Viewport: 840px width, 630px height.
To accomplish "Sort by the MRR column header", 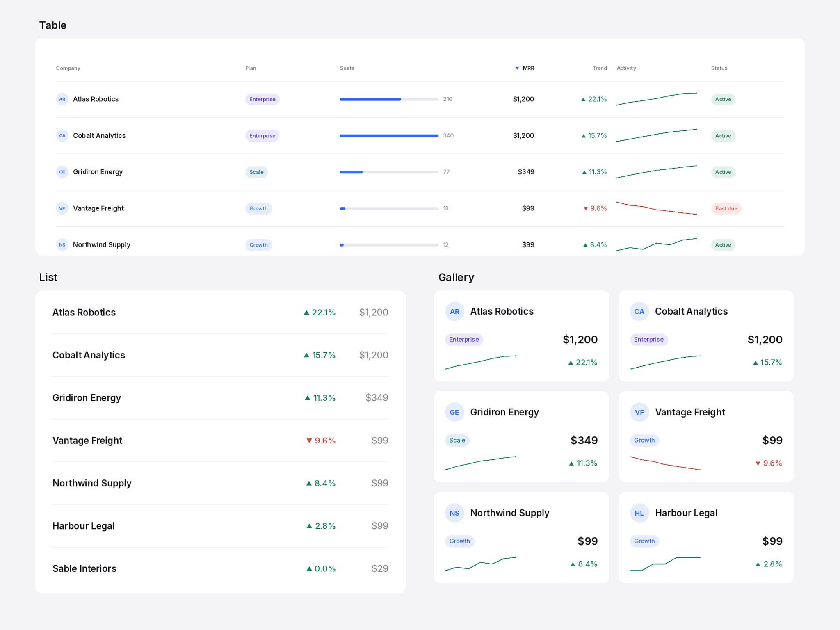I will coord(525,68).
